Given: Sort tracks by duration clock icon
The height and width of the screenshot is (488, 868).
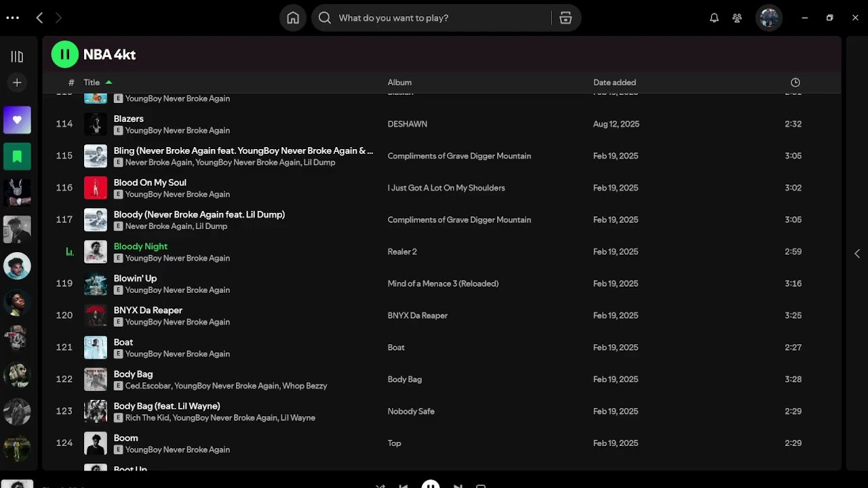Looking at the screenshot, I should 795,83.
